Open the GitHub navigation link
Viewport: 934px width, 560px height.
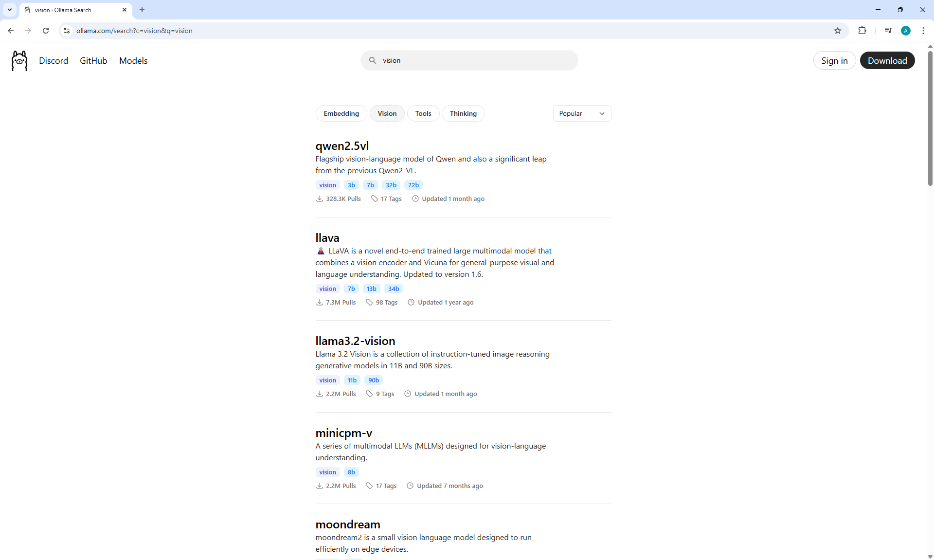click(93, 61)
